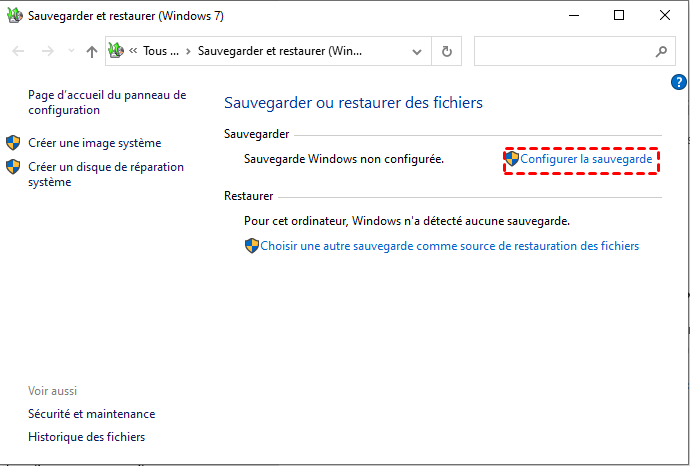Screen dimensions: 690x466
Task: Click the 'Tous ...' breadcrumb segment
Action: click(x=161, y=51)
